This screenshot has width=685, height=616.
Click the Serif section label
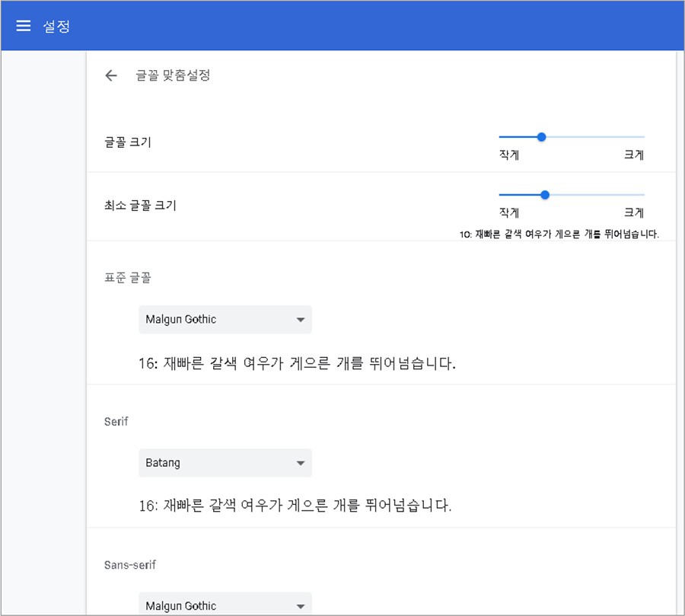tap(116, 421)
